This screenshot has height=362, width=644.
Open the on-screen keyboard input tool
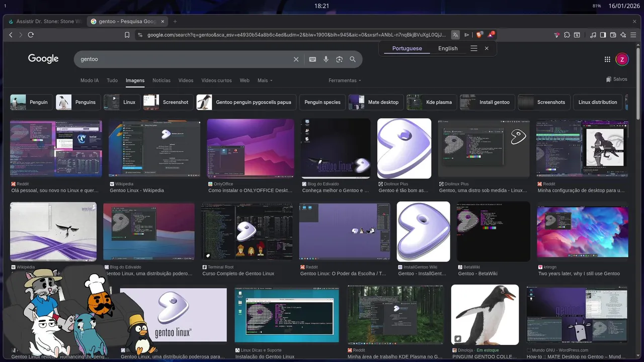[x=312, y=59]
